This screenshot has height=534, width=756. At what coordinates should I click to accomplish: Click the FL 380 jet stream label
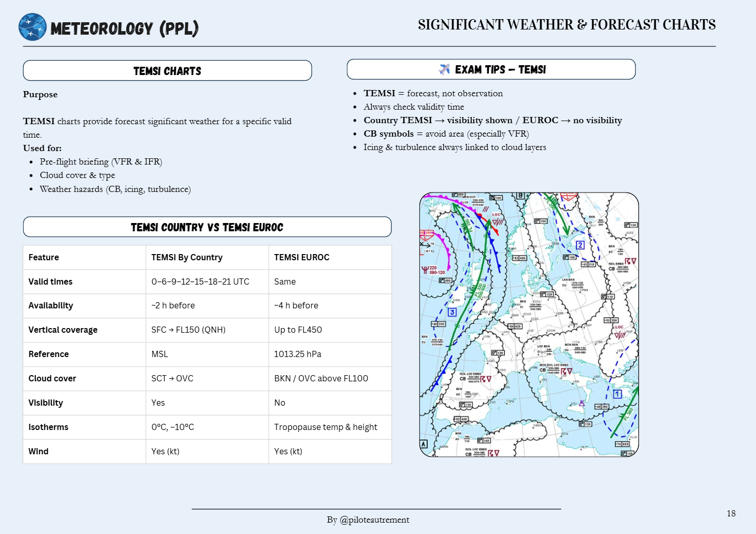click(x=628, y=414)
